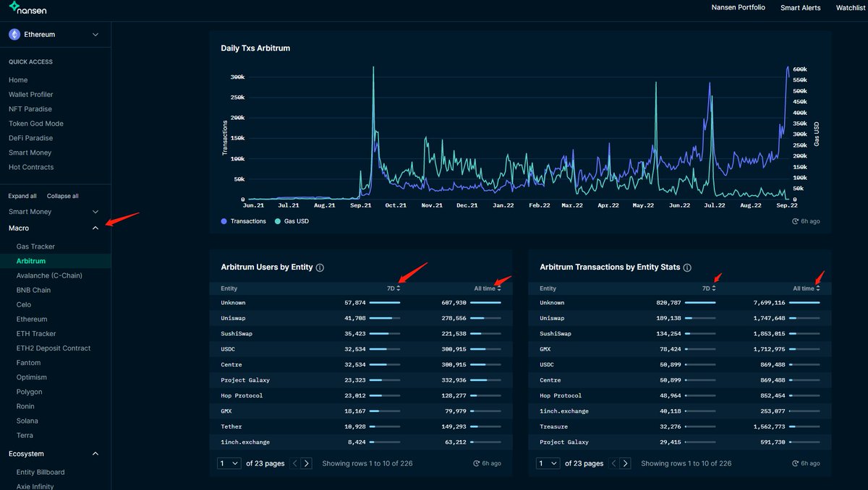Open the Ethereum network dropdown
This screenshot has height=490, width=868.
55,34
